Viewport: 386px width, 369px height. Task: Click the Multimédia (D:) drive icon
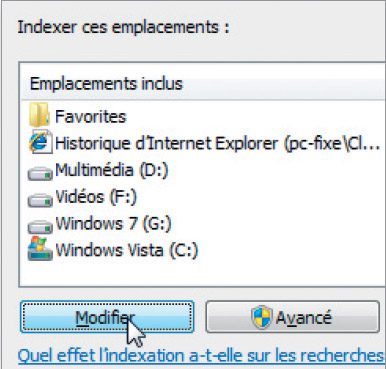(x=40, y=173)
